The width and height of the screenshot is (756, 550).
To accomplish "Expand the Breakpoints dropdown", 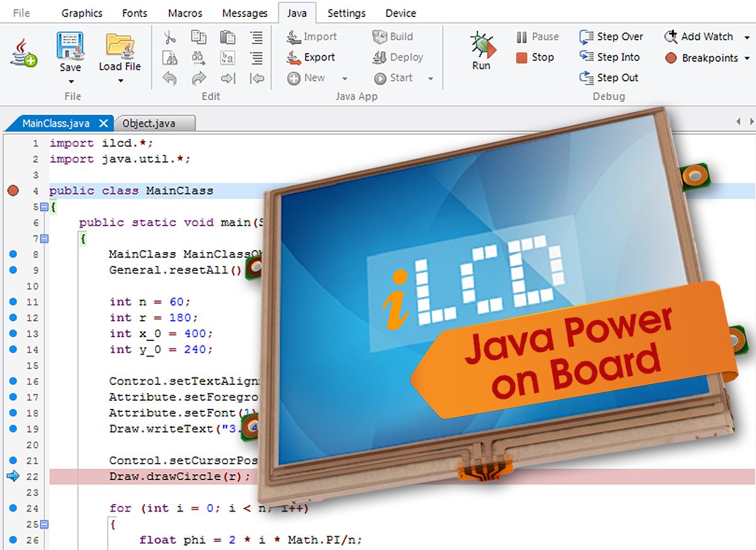I will tap(747, 59).
